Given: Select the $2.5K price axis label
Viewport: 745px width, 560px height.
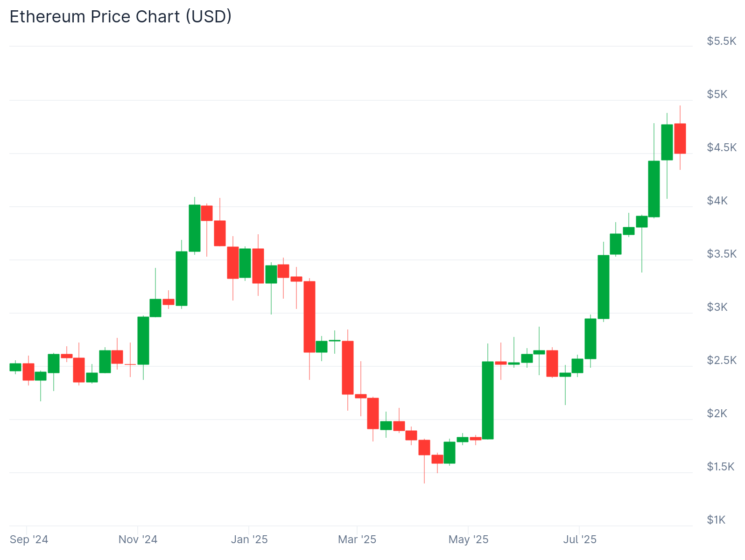Looking at the screenshot, I should (x=721, y=360).
